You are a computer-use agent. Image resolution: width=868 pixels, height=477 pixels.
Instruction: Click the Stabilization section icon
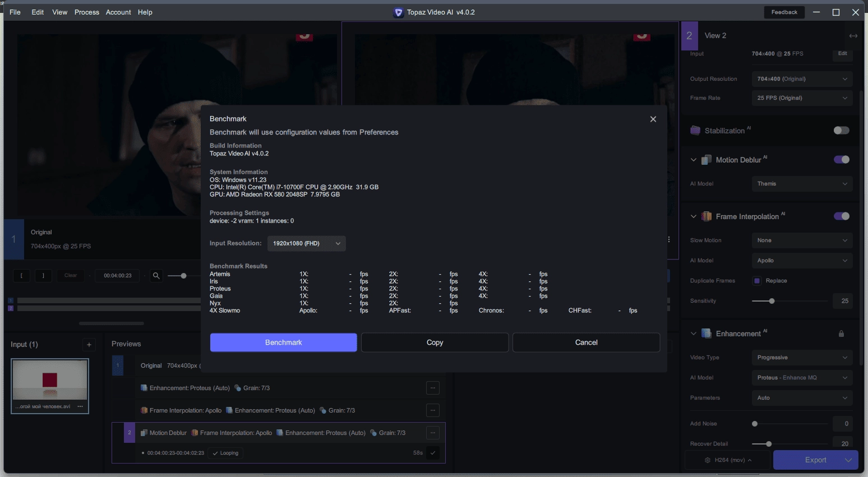point(695,131)
